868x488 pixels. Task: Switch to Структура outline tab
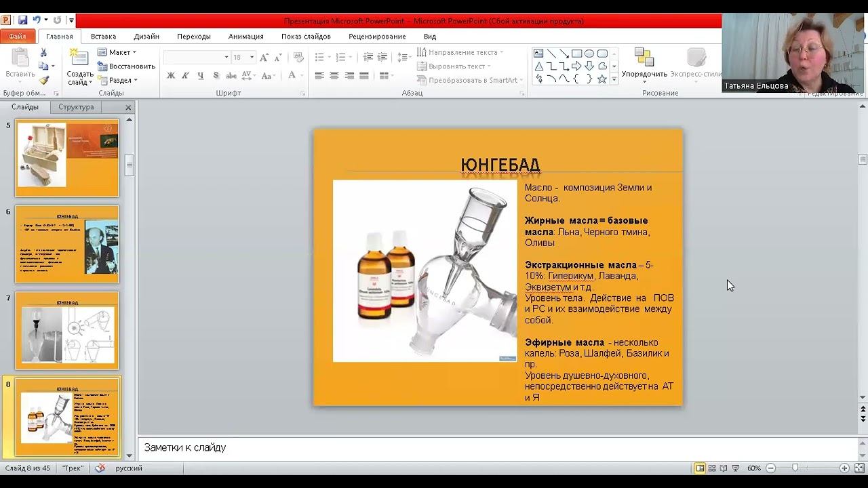(76, 107)
